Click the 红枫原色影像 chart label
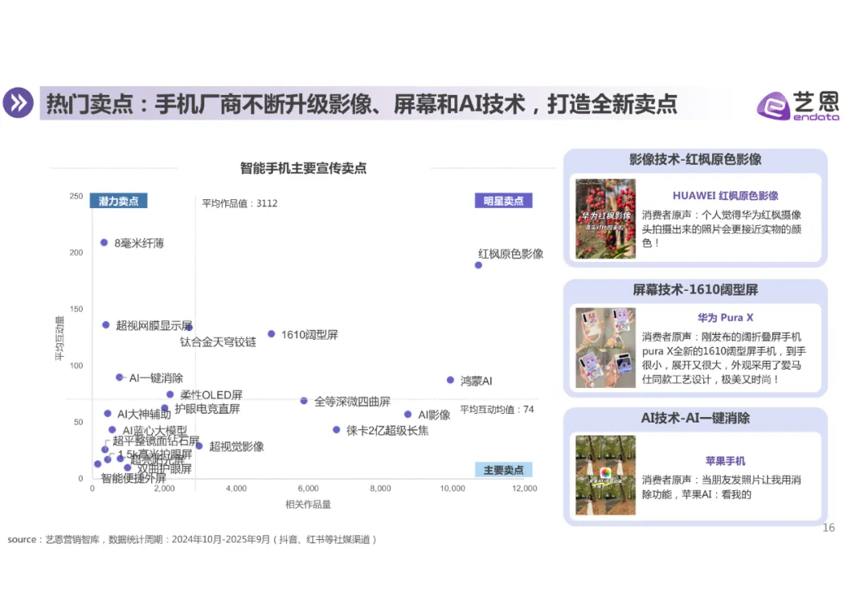Image resolution: width=868 pixels, height=613 pixels. coord(510,254)
